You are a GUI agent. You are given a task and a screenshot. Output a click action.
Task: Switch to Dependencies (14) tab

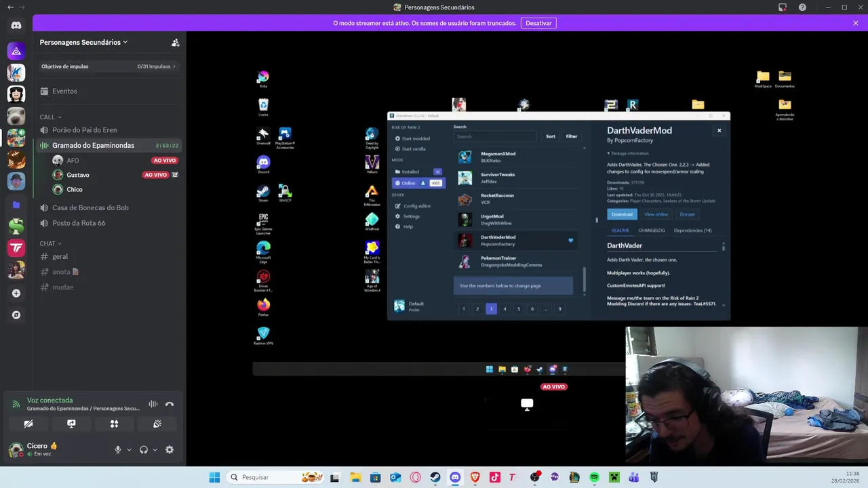[x=692, y=230]
